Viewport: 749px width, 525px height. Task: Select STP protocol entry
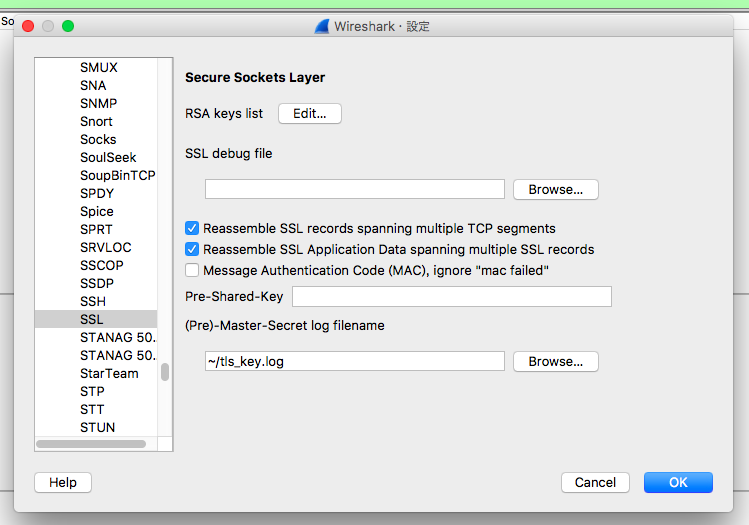pos(92,392)
